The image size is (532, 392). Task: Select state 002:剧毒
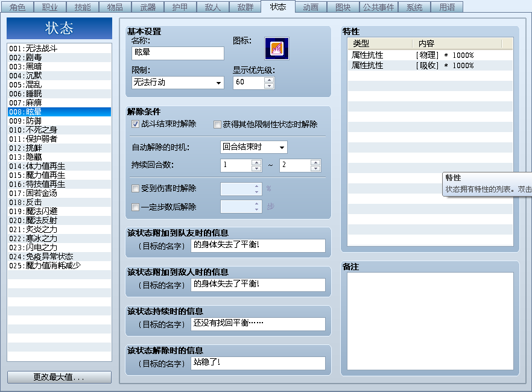[59, 58]
